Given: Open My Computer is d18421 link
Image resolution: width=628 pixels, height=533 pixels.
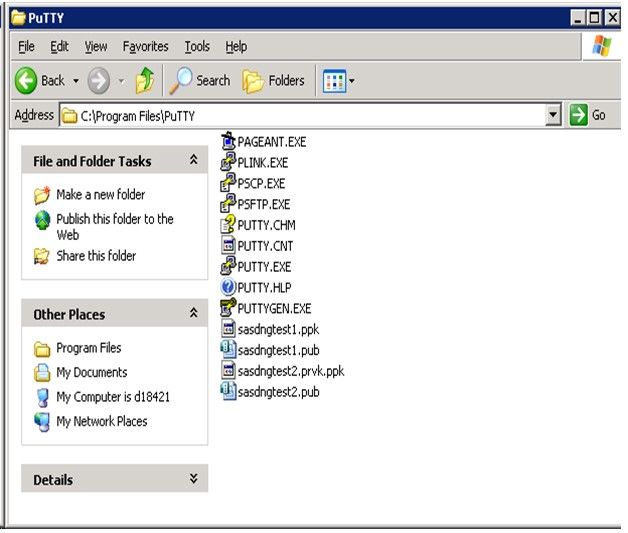Looking at the screenshot, I should (113, 397).
